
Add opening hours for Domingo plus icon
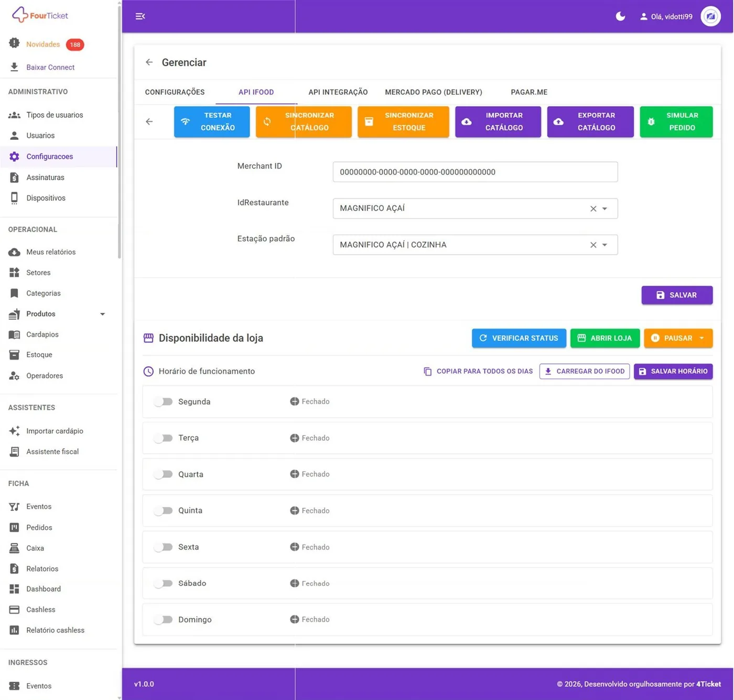tap(295, 619)
